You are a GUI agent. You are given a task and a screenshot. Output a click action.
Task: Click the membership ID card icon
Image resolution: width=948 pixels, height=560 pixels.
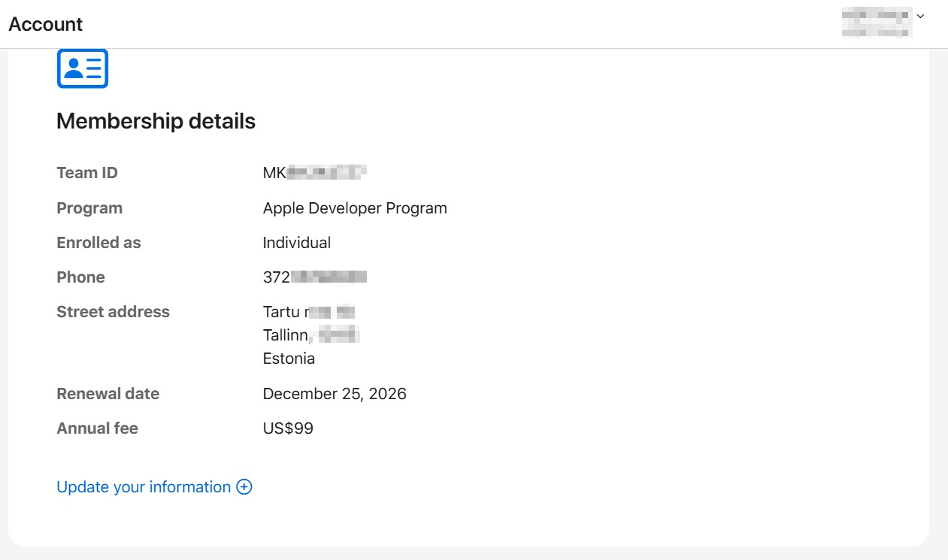point(83,68)
